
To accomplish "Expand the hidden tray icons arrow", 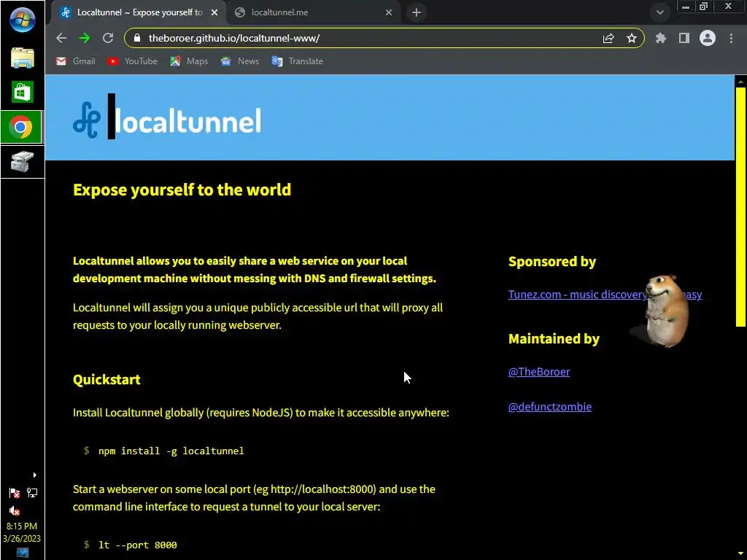I will [34, 475].
